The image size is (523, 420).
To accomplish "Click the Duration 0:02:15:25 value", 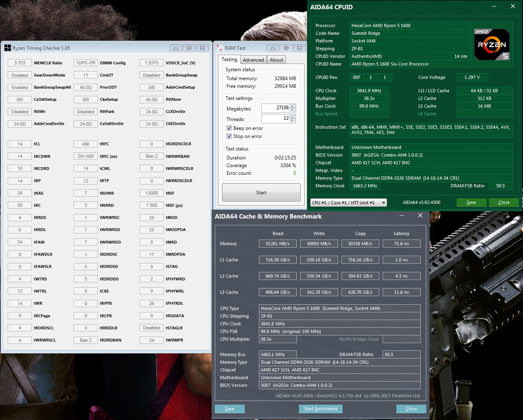I will tap(285, 158).
